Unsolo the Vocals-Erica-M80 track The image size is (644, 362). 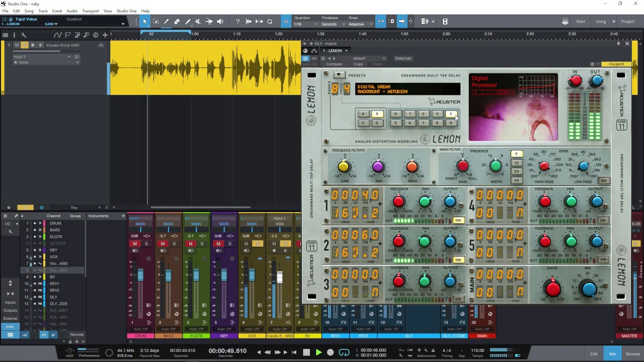pos(24,45)
